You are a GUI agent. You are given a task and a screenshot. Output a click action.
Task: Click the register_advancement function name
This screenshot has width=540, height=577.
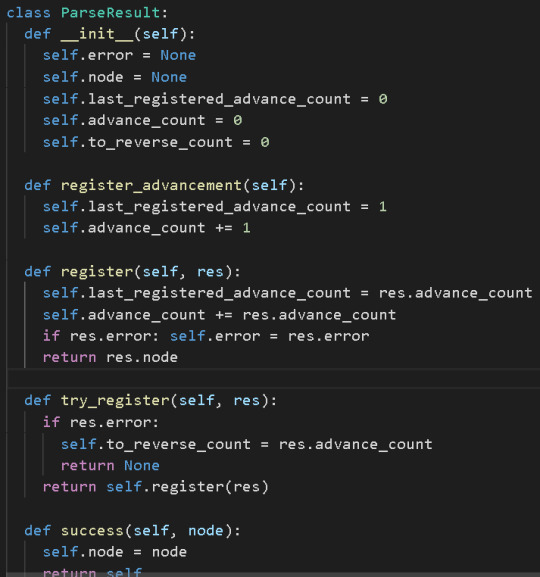tap(151, 185)
